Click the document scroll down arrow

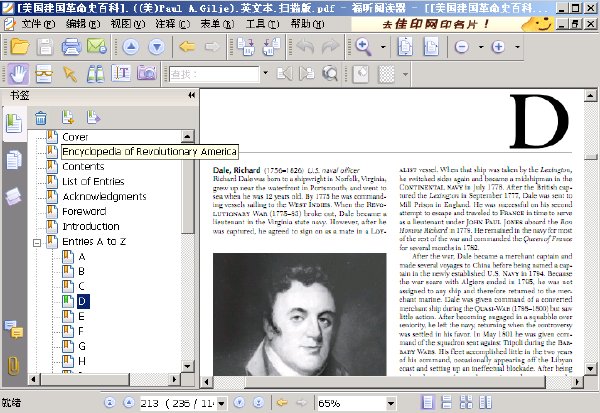[590, 369]
